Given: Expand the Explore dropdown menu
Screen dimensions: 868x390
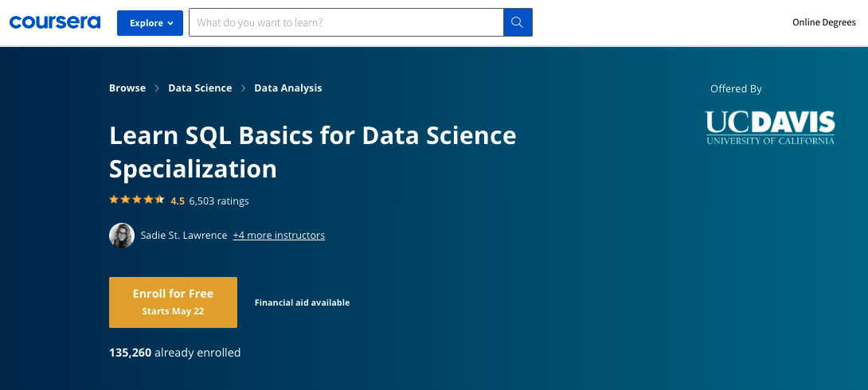Looking at the screenshot, I should [x=150, y=22].
